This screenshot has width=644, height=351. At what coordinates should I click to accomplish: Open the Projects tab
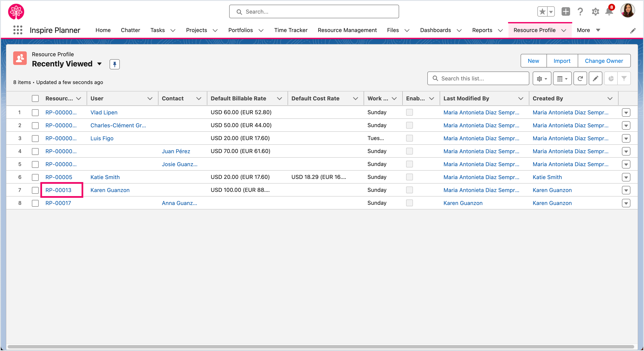click(x=196, y=30)
